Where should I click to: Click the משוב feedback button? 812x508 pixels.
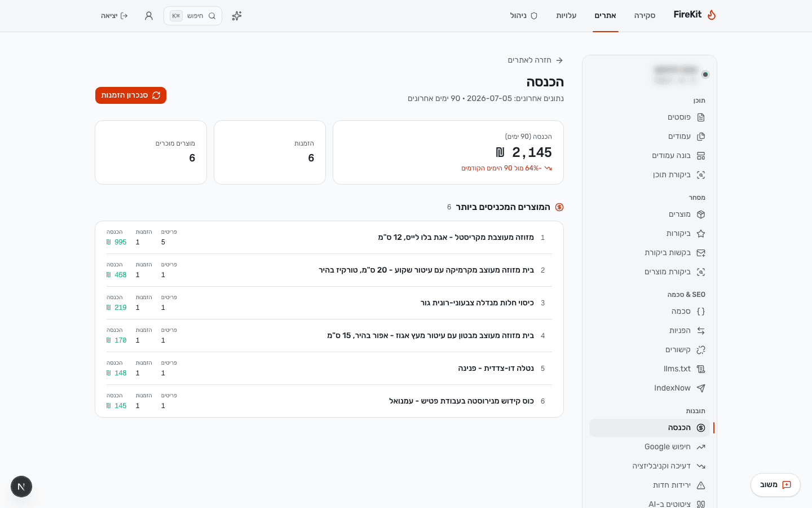point(775,485)
